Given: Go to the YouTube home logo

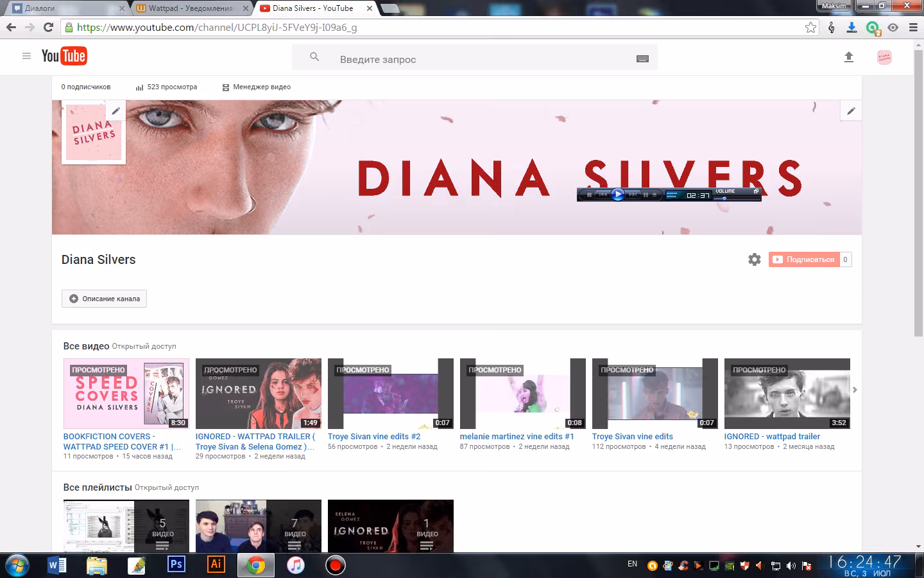Looking at the screenshot, I should click(64, 57).
